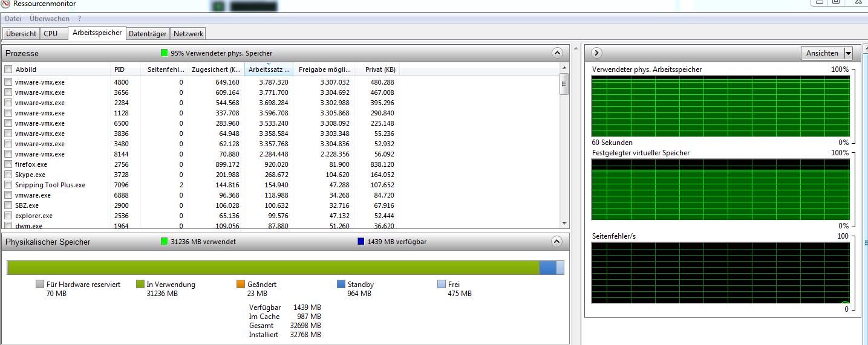
Task: Select the Arbeitsspeicher tab
Action: pos(97,33)
